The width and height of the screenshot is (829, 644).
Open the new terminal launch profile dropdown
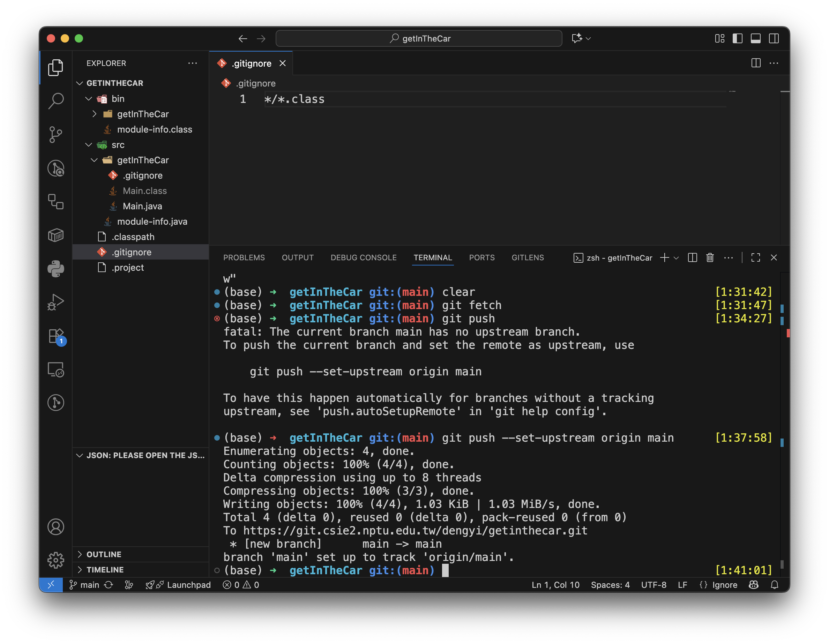pyautogui.click(x=676, y=258)
